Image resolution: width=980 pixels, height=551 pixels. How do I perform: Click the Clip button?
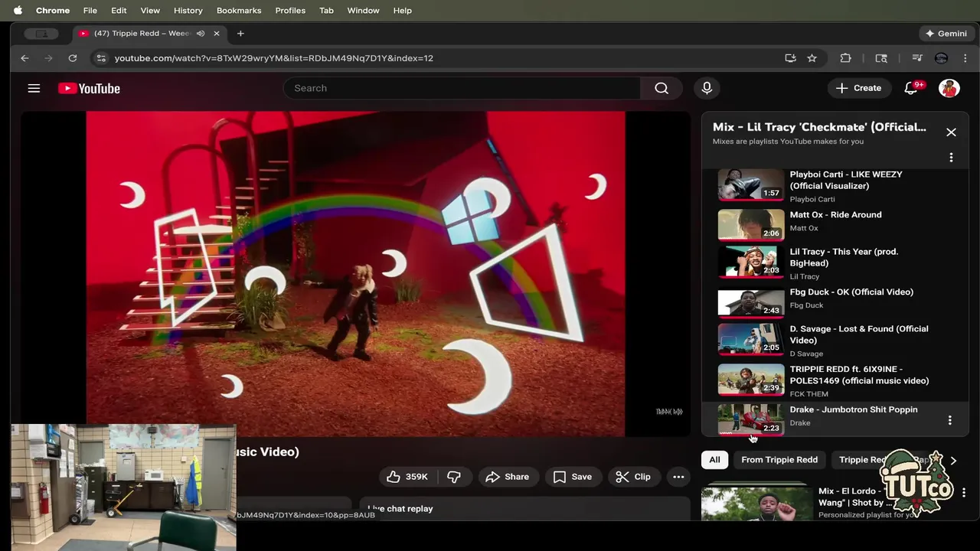633,477
